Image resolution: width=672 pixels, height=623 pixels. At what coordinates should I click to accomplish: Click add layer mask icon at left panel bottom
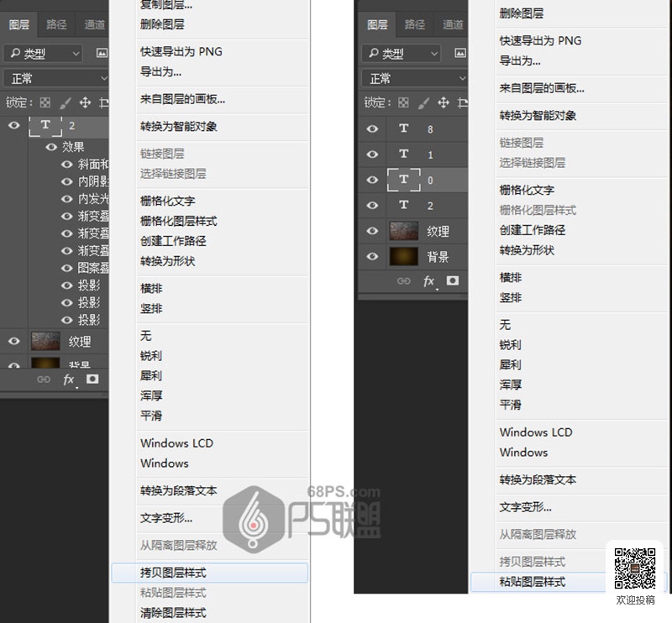(92, 379)
